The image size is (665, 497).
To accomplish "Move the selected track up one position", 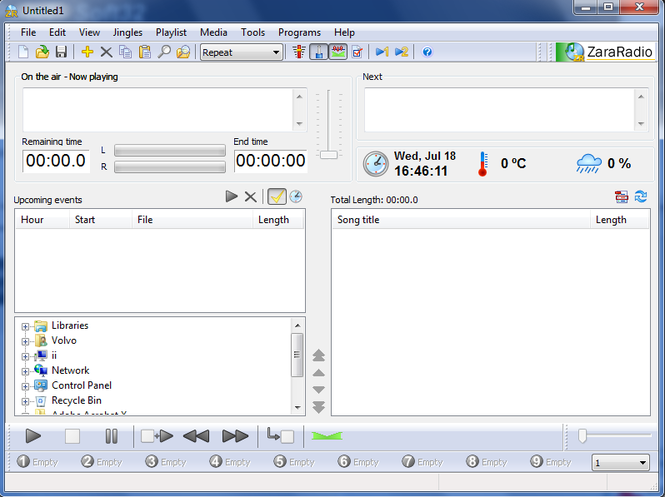I will coord(319,373).
